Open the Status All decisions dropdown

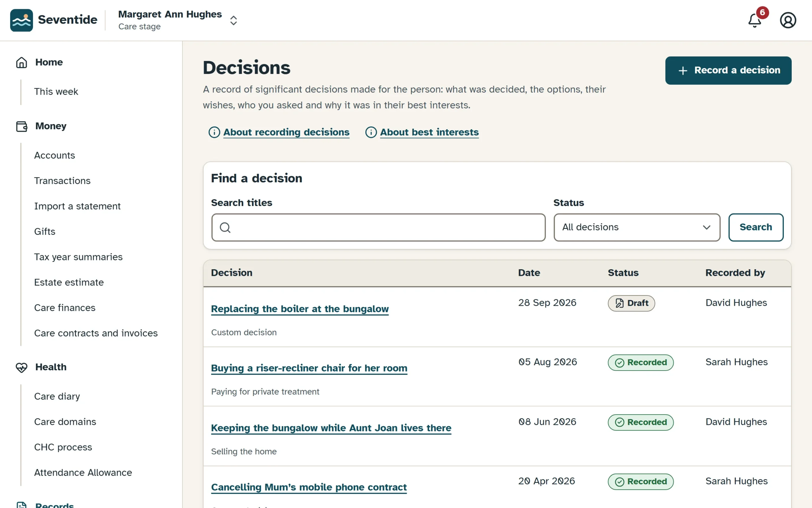coord(637,227)
